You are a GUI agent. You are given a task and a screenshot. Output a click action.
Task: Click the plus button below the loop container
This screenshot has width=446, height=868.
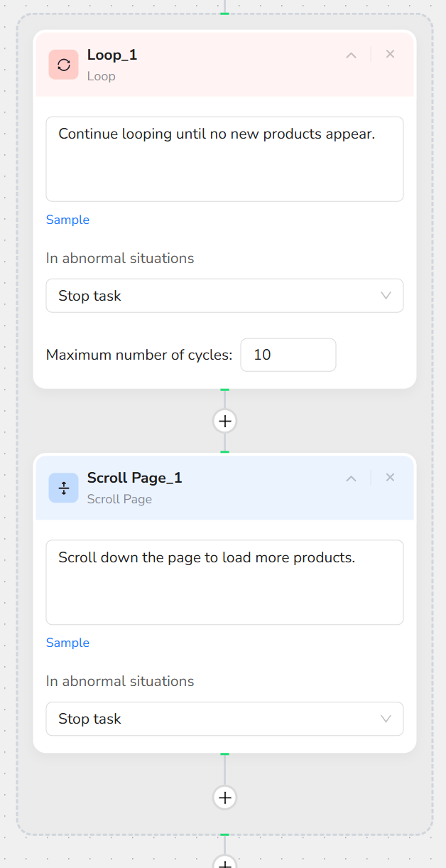coord(224,863)
